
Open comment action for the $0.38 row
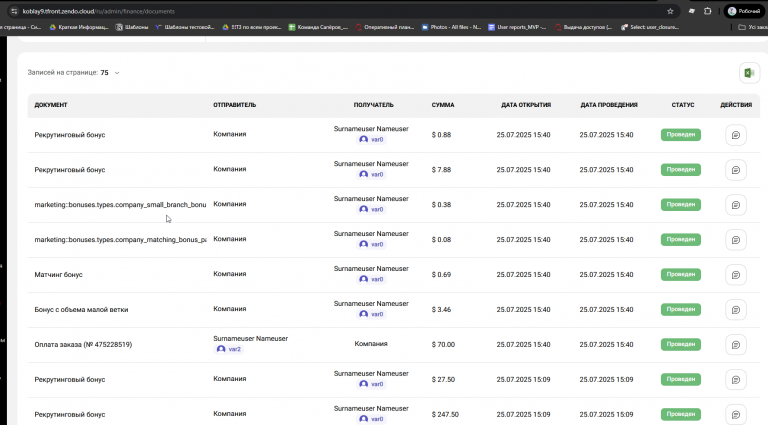click(736, 205)
